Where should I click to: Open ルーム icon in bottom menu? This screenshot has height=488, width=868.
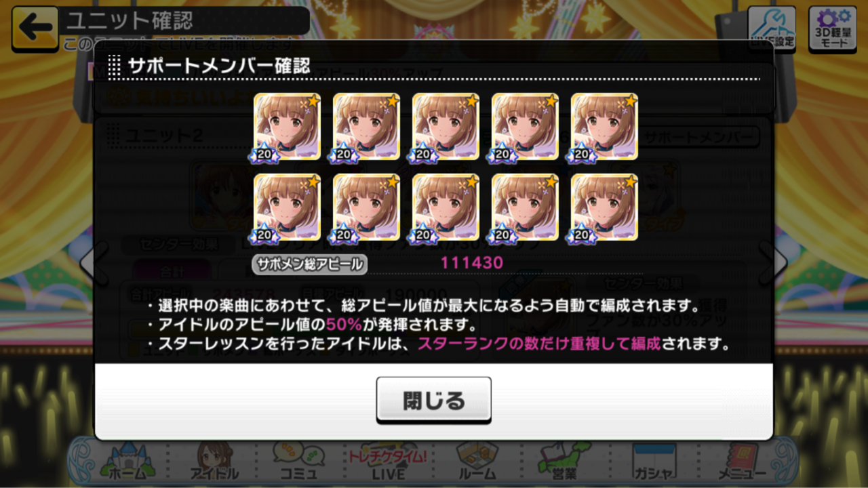click(x=476, y=462)
